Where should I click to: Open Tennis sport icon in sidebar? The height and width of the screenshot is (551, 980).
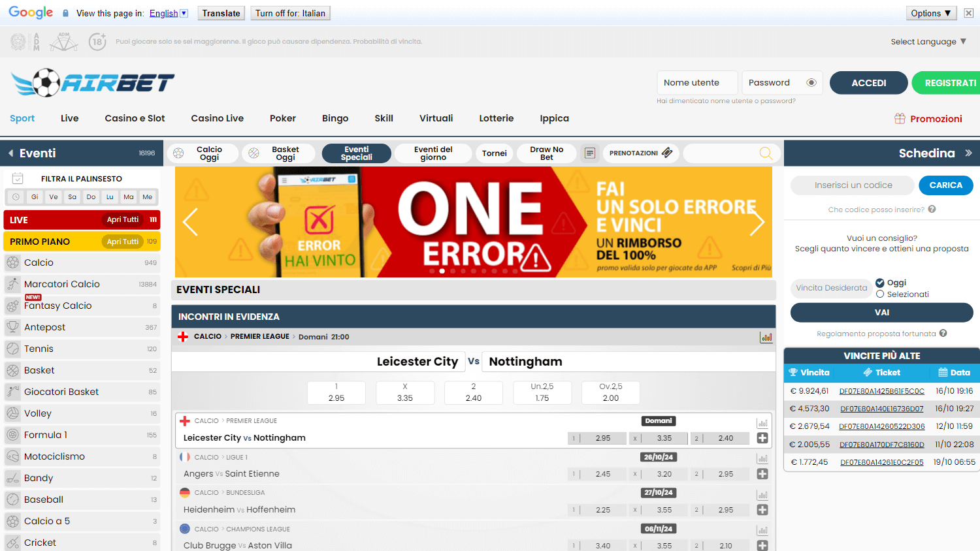pos(12,349)
